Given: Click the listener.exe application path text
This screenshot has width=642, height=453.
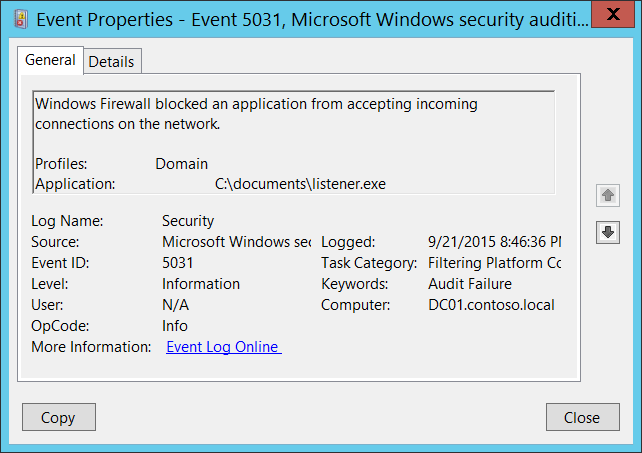Looking at the screenshot, I should 300,184.
